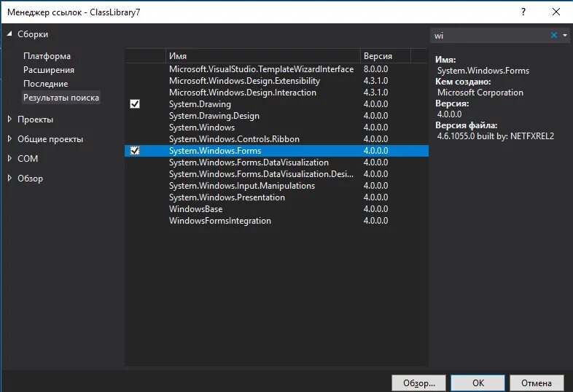Select Microsoft.VisualStudio.TemplateWizardInterface row
573x392 pixels.
tap(276, 69)
